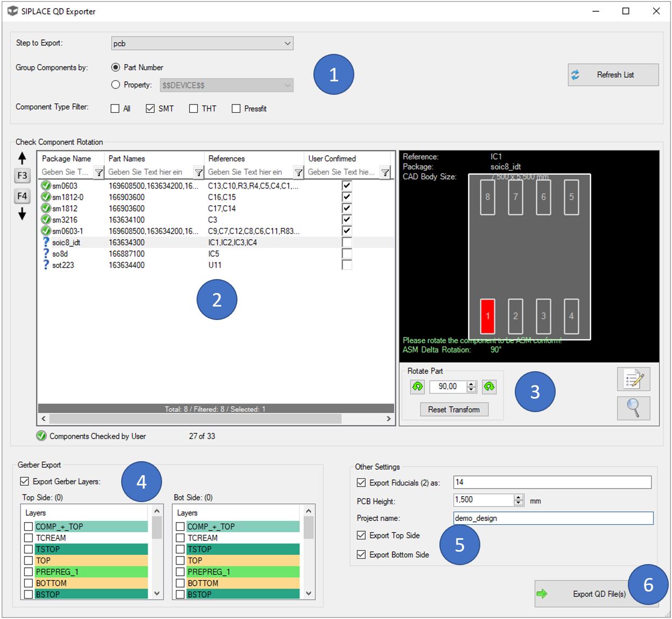Screen dimensions: 672x619
Task: Click question mark icon of sot223 row
Action: [46, 265]
